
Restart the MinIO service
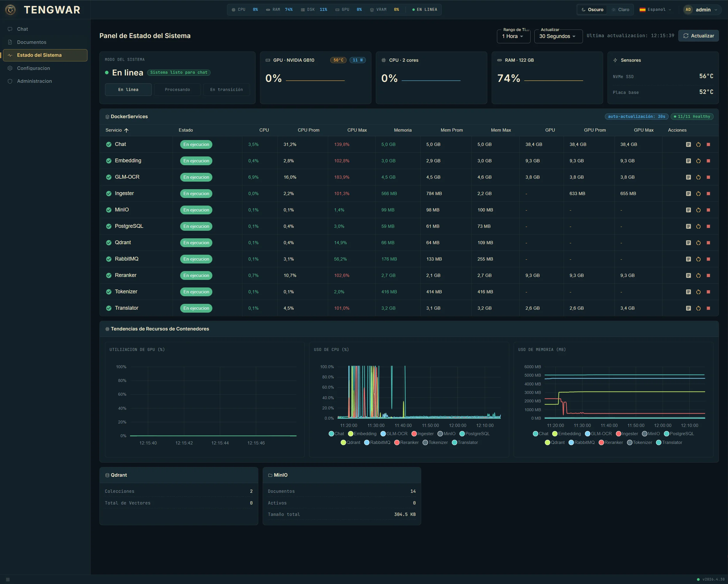coord(698,210)
